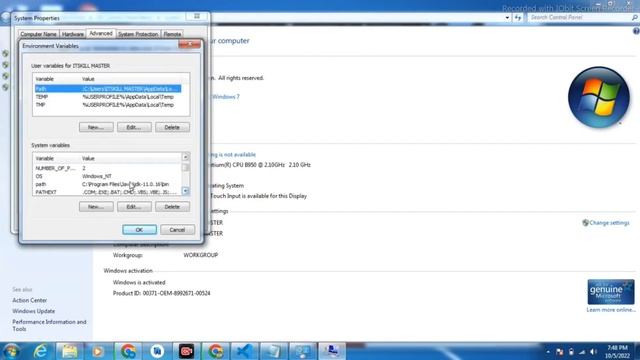The image size is (640, 360).
Task: Focus the Search Control Panel field
Action: coord(578,18)
